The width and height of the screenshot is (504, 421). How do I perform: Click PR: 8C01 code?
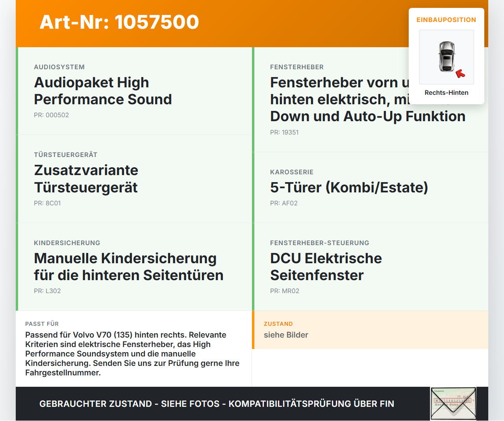[47, 203]
